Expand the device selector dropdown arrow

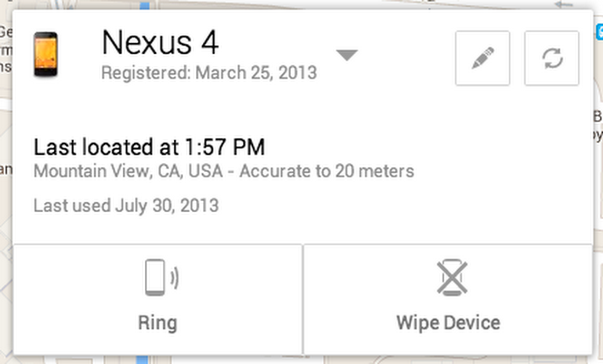click(347, 55)
